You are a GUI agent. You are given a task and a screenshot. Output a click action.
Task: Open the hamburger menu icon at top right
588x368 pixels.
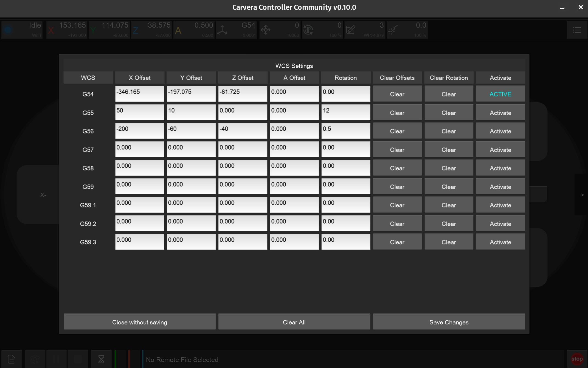(x=577, y=30)
